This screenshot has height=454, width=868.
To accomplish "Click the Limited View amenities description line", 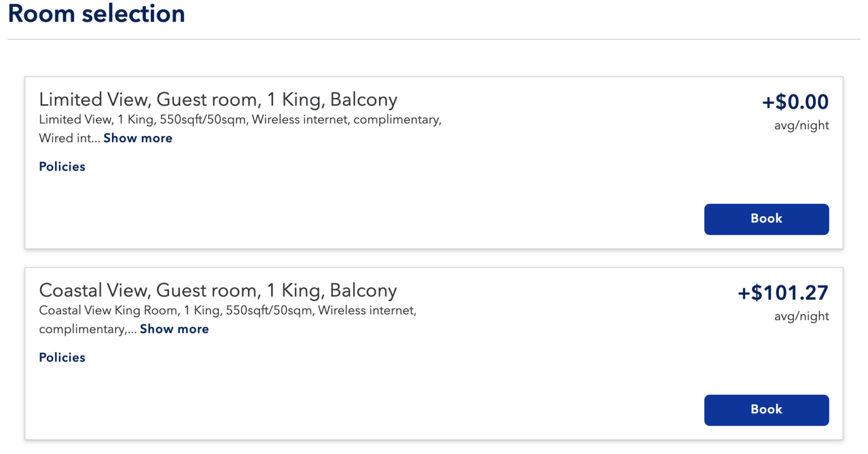I will tap(240, 120).
